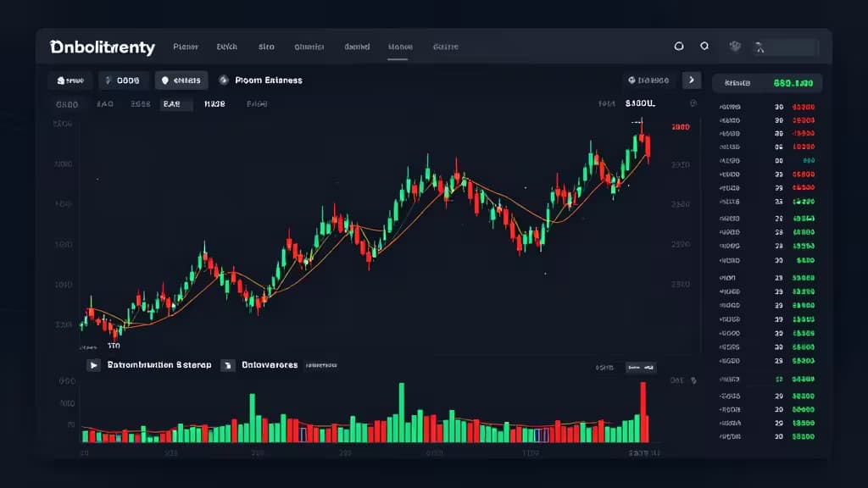Image resolution: width=868 pixels, height=488 pixels.
Task: Click the tools icon beside the search field
Action: point(759,47)
